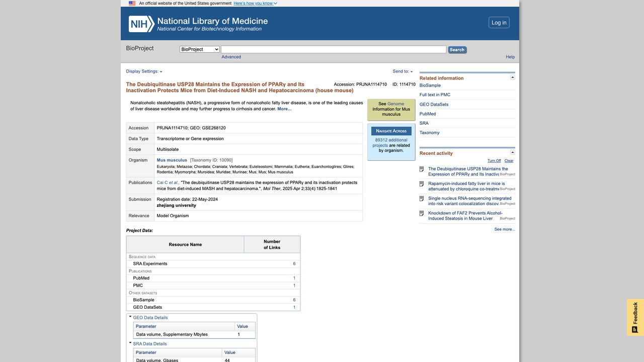This screenshot has width=644, height=362.
Task: Open the Mus musculus organism link
Action: [172, 160]
